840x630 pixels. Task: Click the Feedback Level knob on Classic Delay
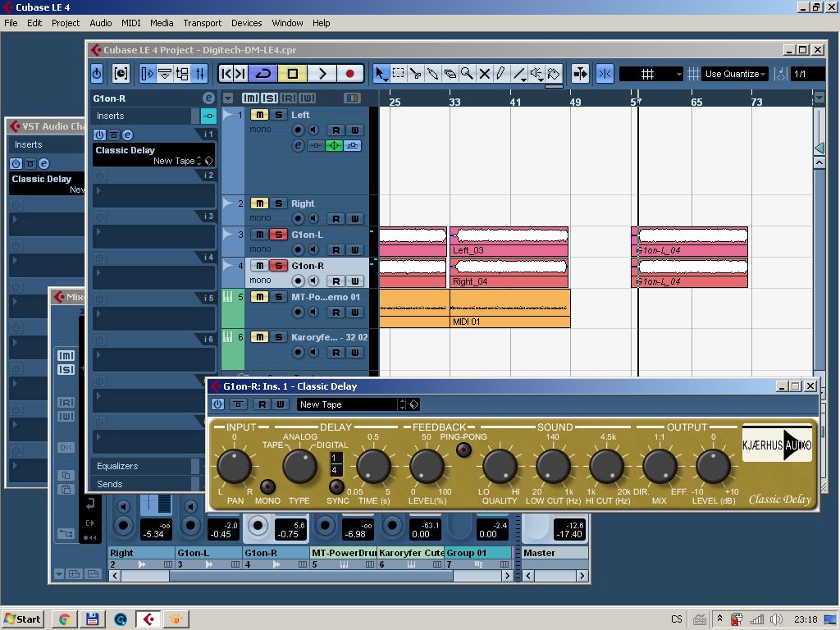[427, 467]
